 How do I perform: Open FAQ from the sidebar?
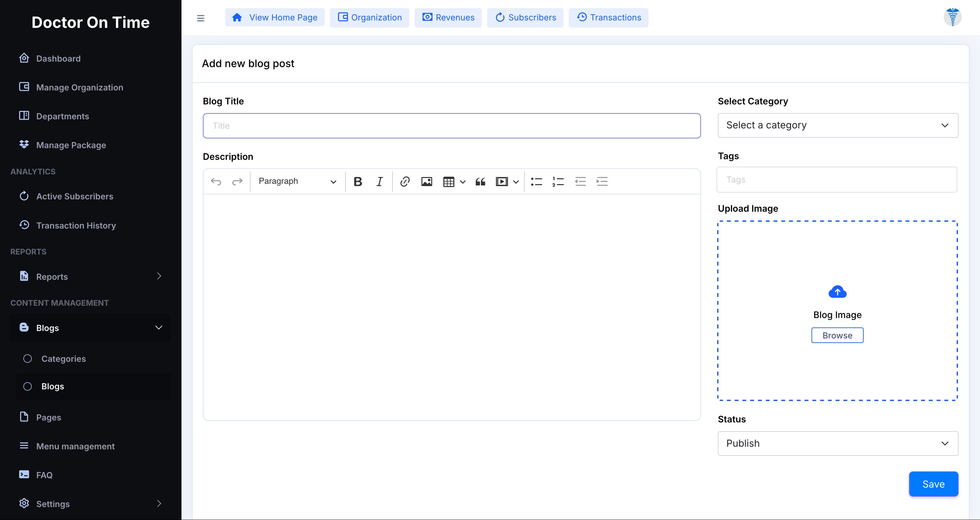44,475
